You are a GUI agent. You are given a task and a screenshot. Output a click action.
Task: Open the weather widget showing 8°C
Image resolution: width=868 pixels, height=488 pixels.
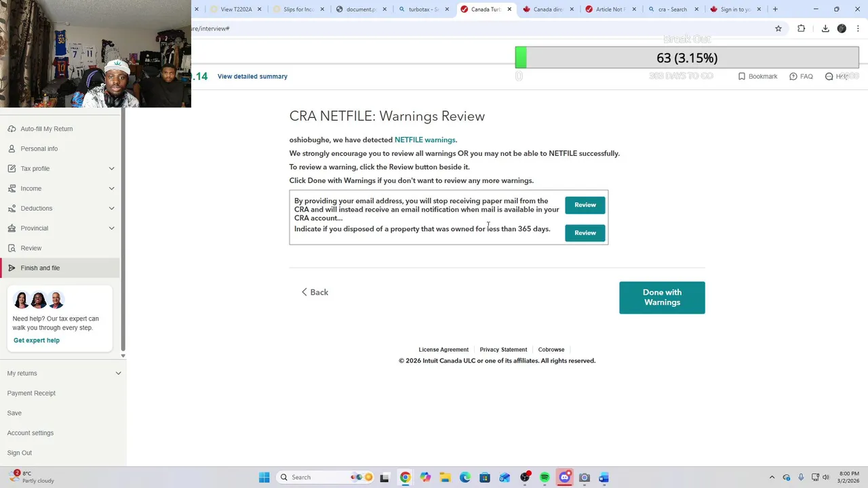31,477
